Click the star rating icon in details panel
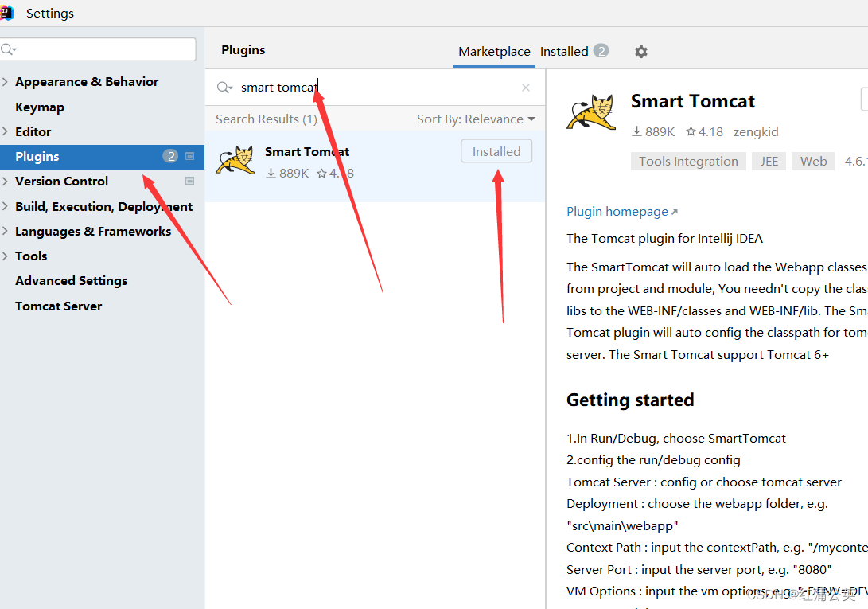The width and height of the screenshot is (868, 609). [x=691, y=131]
